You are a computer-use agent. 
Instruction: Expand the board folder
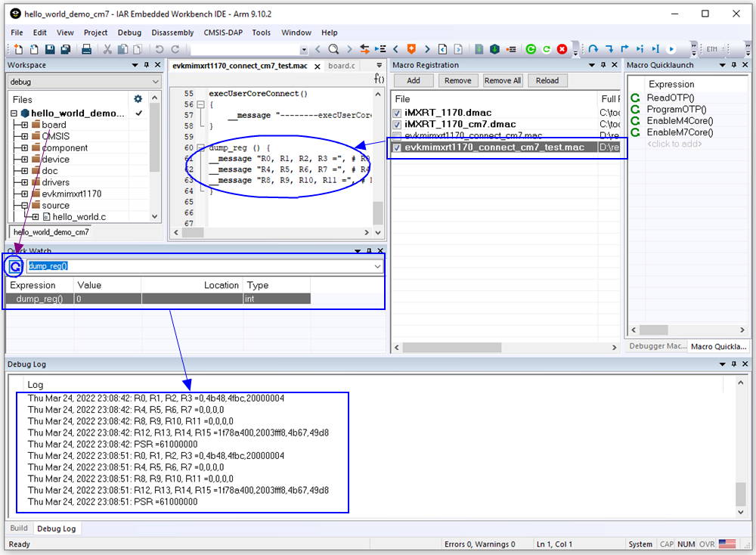tap(25, 125)
